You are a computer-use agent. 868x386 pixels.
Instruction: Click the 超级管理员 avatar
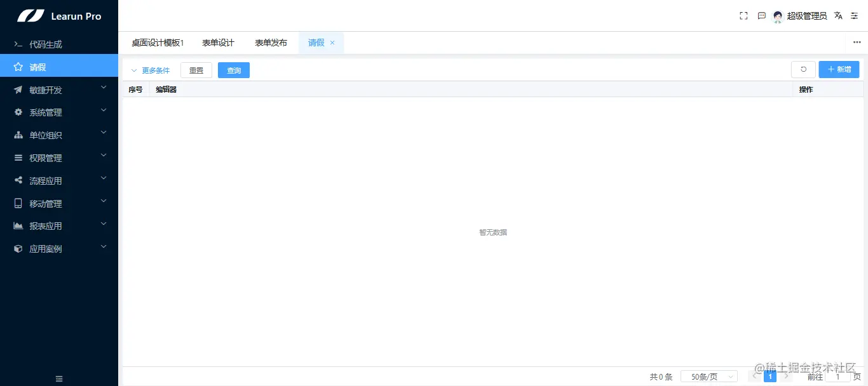[x=777, y=15]
